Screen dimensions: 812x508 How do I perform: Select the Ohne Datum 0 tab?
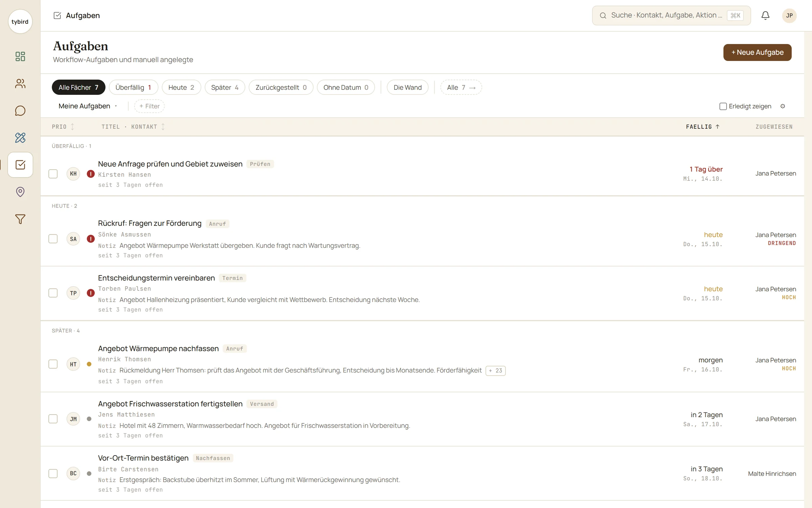pyautogui.click(x=346, y=87)
